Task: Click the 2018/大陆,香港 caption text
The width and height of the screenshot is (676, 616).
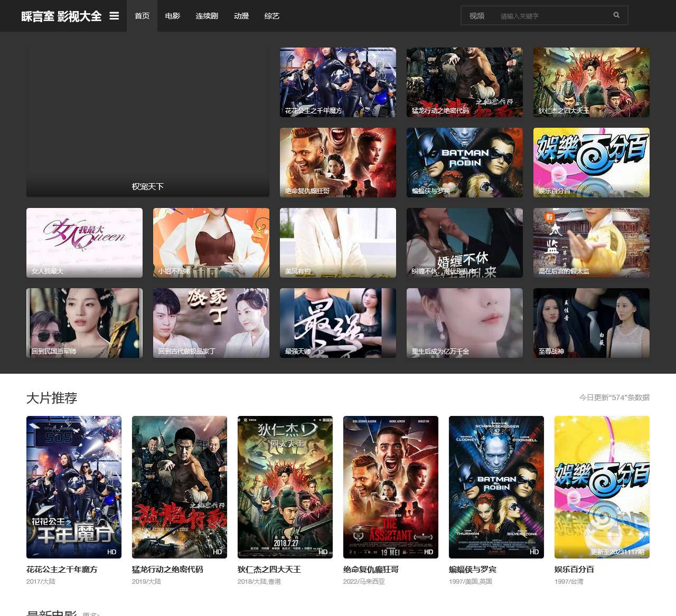Action: [259, 582]
